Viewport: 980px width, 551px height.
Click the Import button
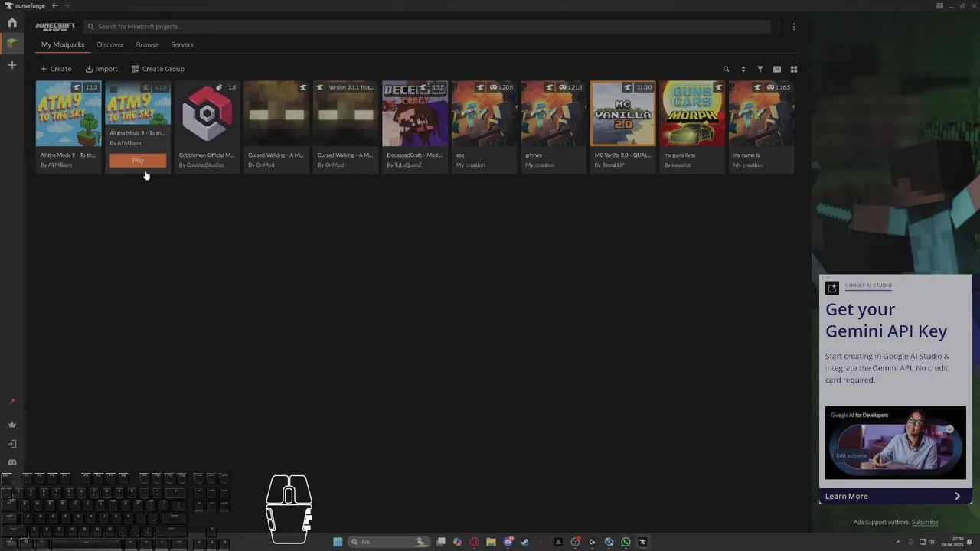pyautogui.click(x=101, y=69)
